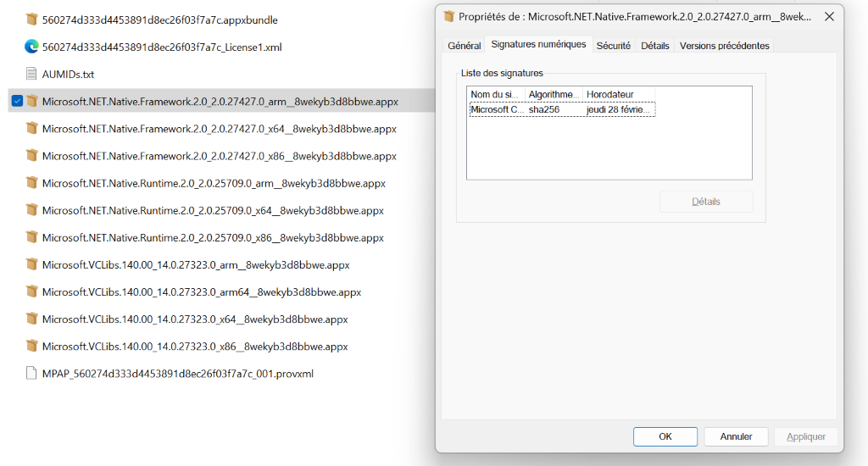Switch to Versions précédentes tab
Viewport: 868px width, 466px height.
click(x=724, y=46)
